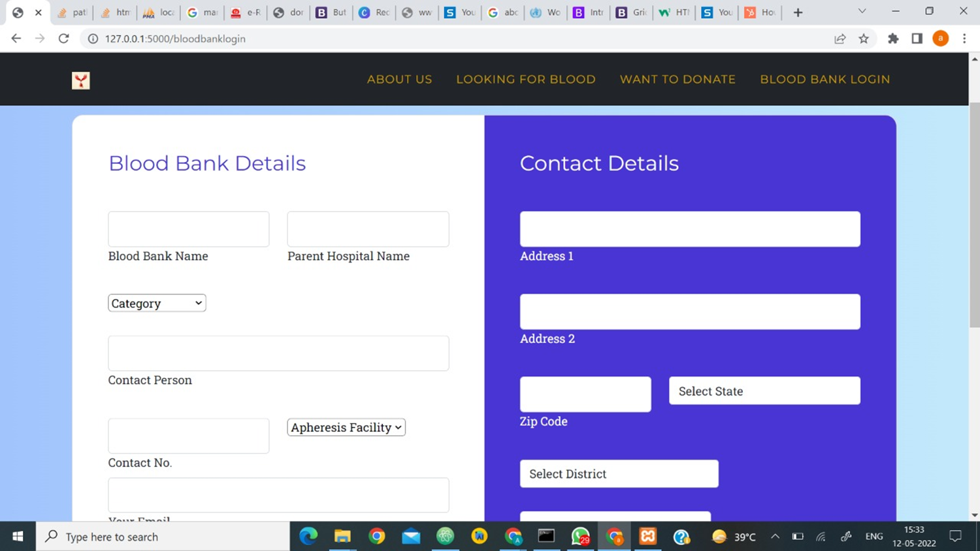Open the Chrome profile avatar
The image size is (980, 551).
940,39
